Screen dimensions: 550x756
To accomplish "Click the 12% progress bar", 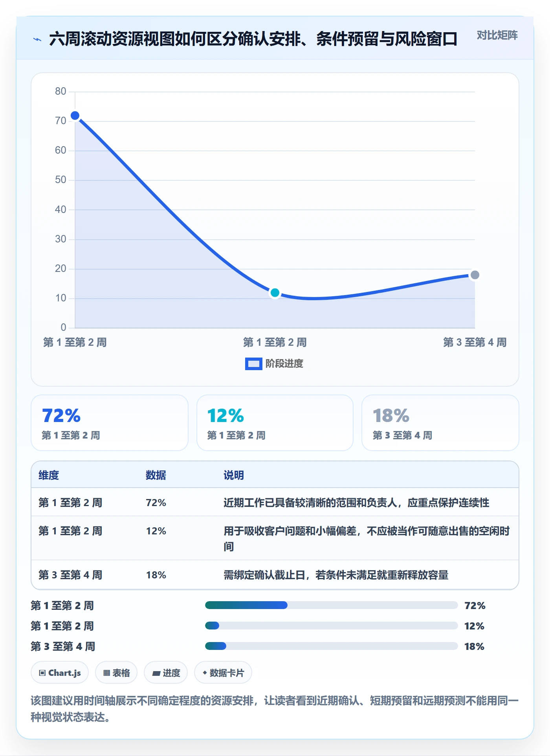I will tap(331, 626).
